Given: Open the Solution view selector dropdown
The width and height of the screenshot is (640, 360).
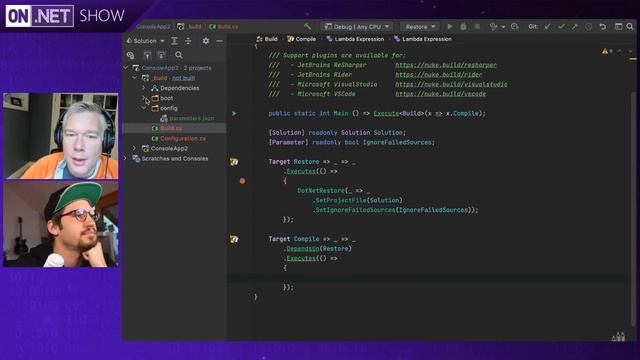Looking at the screenshot, I should (145, 41).
